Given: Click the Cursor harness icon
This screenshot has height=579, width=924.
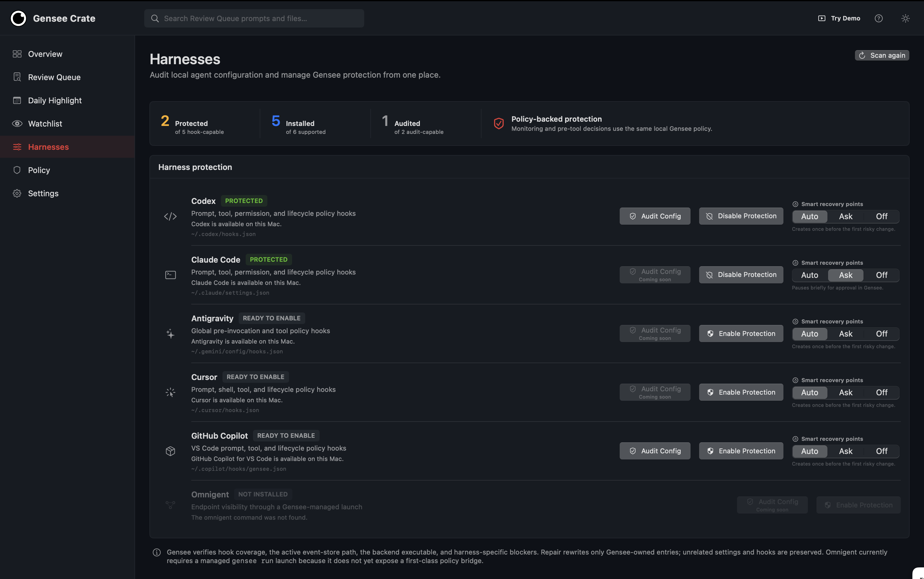Looking at the screenshot, I should 170,392.
